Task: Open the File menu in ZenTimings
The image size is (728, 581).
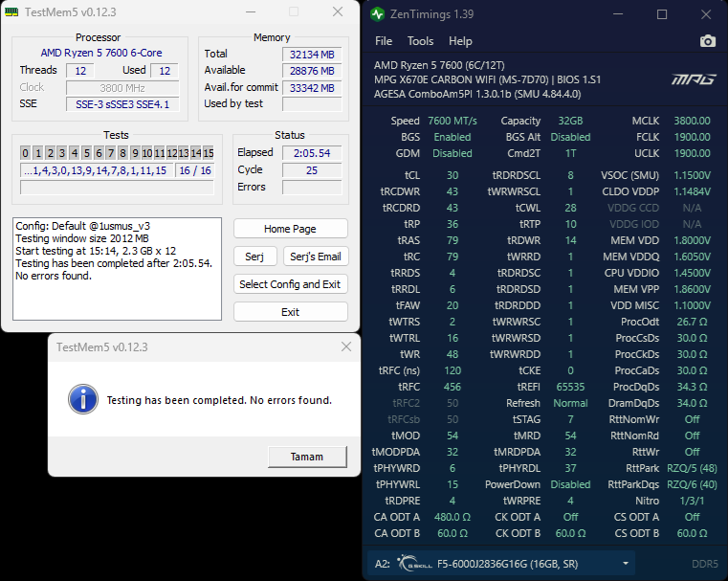Action: coord(384,41)
